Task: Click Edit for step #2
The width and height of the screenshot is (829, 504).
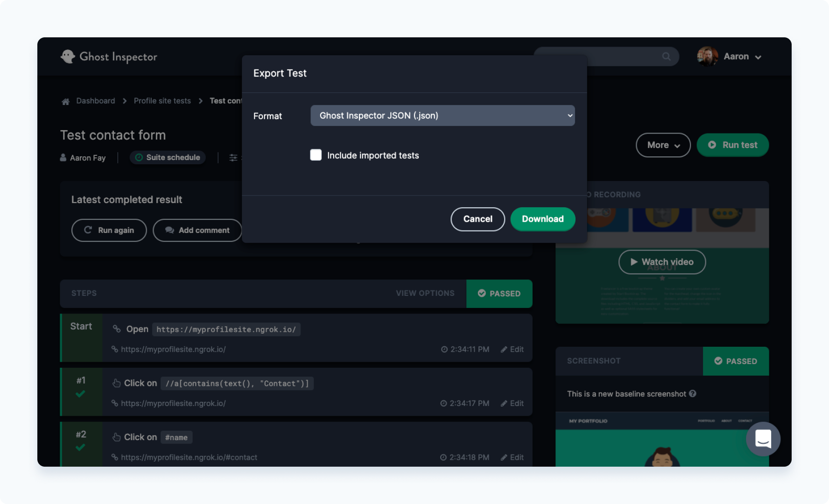Action: (512, 457)
